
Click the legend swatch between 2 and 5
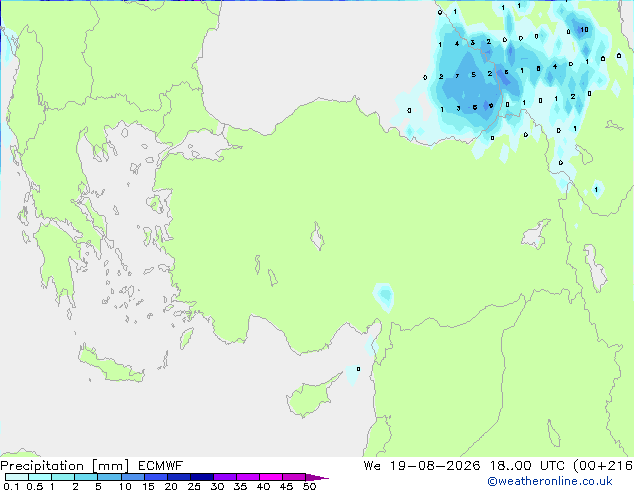coord(86,477)
